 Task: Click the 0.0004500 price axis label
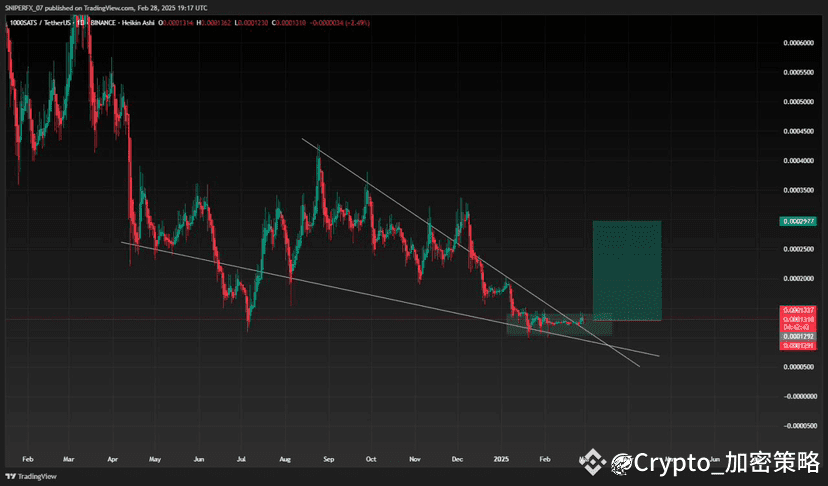[798, 131]
